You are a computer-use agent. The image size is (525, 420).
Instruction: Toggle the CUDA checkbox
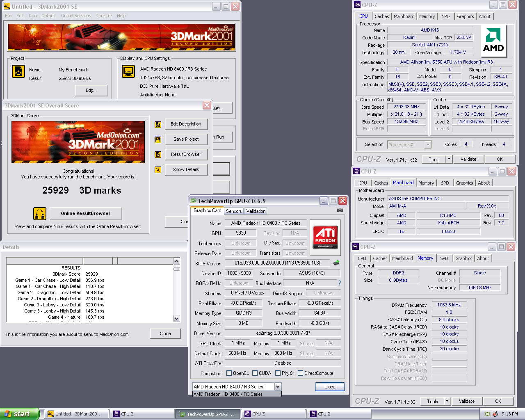coord(255,373)
